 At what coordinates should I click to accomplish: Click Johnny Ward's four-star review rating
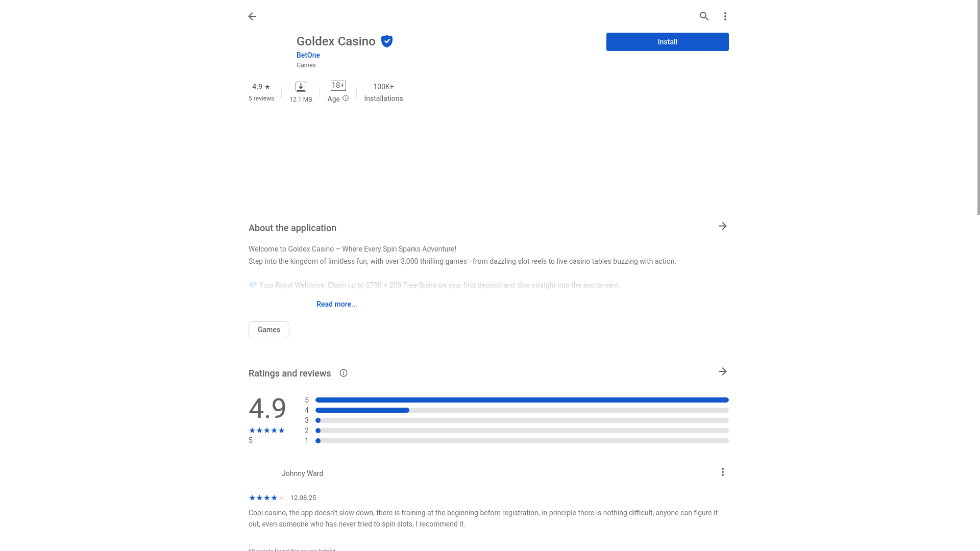(x=266, y=498)
